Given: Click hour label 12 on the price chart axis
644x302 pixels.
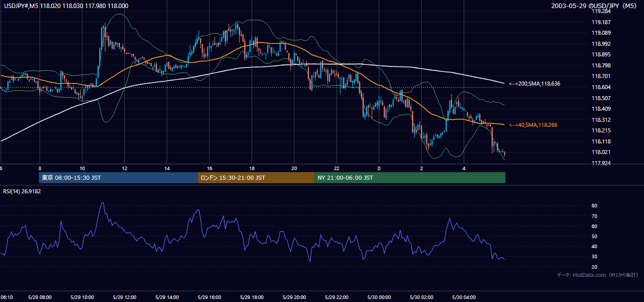Looking at the screenshot, I should click(124, 169).
